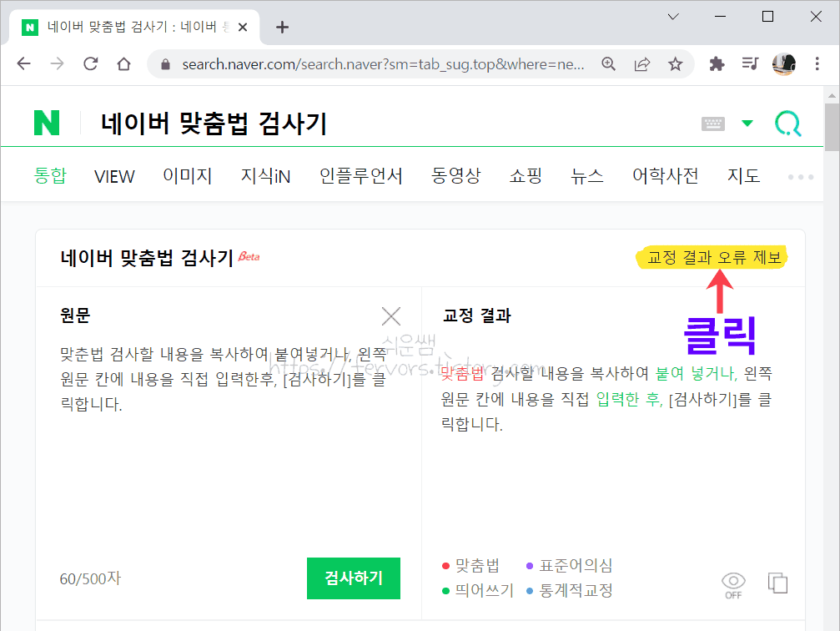Click the 띄어쓰기 green legend item
Screen dimensions: 840x631
point(478,590)
